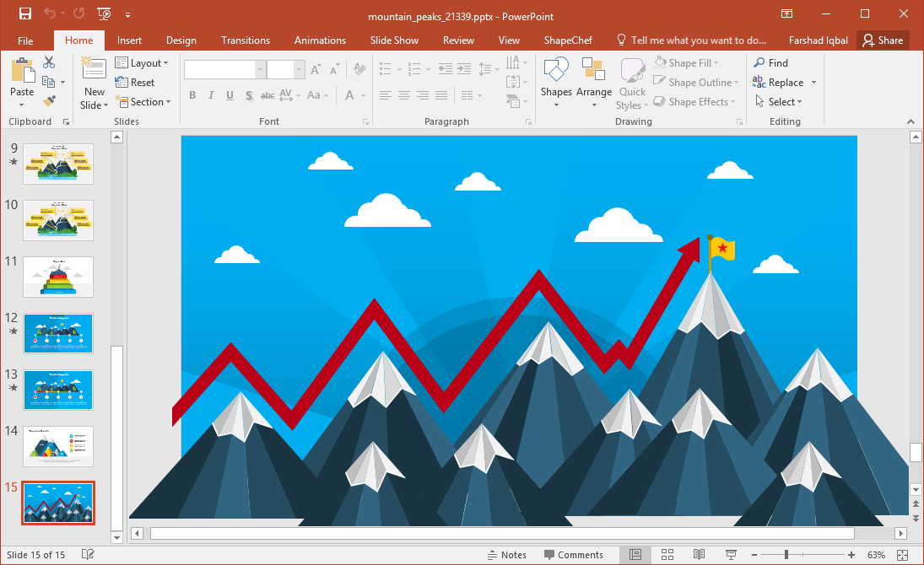Zoom in with the plus button
924x565 pixels.
pyautogui.click(x=851, y=555)
